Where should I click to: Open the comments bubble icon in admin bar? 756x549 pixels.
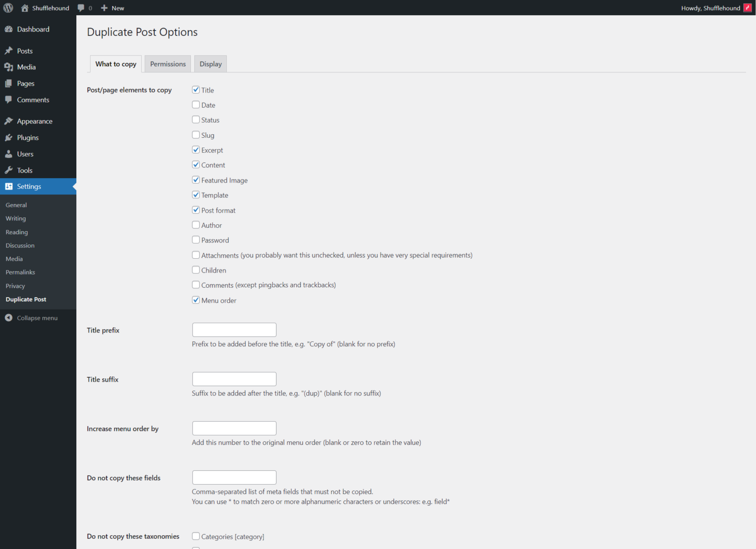81,8
